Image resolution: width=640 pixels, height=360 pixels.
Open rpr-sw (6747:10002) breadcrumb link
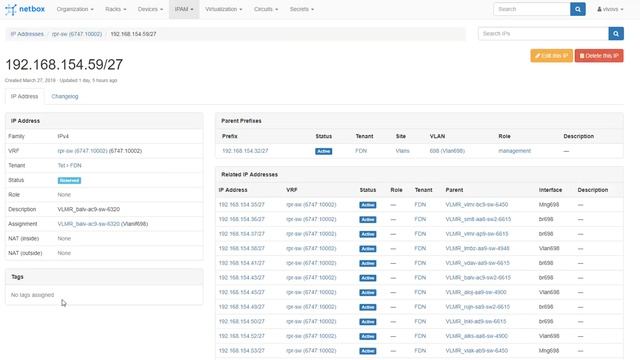click(x=77, y=34)
